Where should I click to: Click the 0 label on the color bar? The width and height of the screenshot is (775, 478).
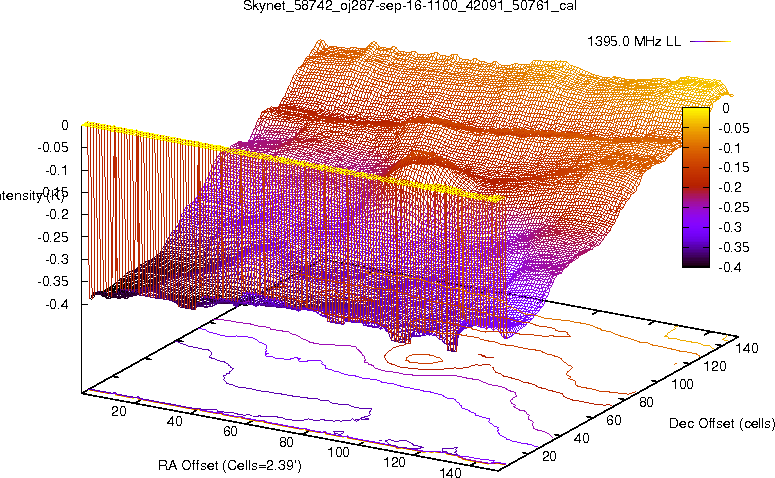pos(726,108)
